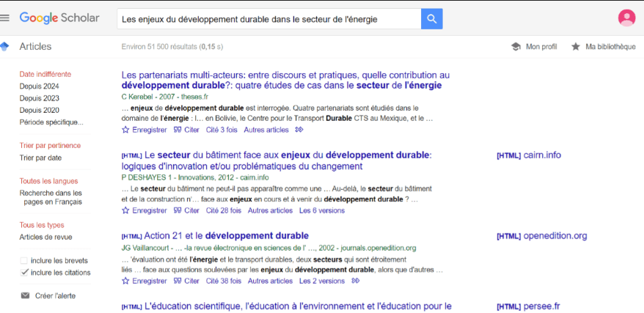Expand more options arrows on first result
The image size is (644, 313).
(x=299, y=130)
